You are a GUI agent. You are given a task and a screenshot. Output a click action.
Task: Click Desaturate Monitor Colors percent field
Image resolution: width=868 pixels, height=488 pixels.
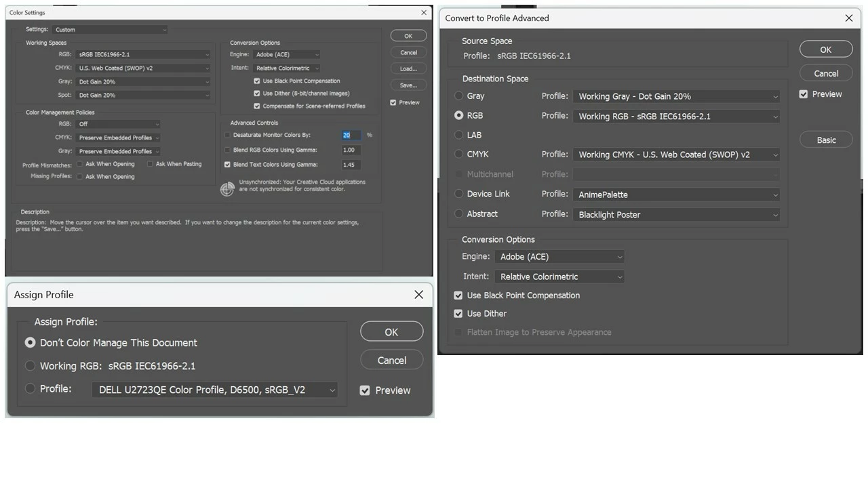[x=351, y=135]
